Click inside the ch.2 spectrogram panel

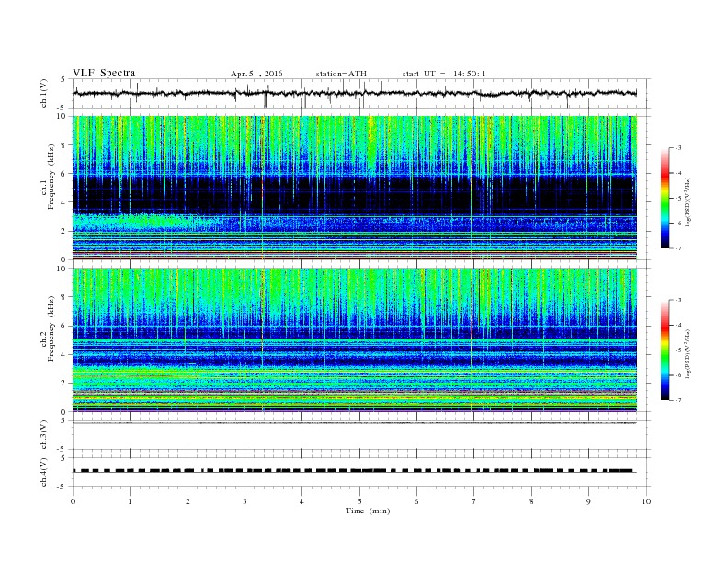point(354,340)
